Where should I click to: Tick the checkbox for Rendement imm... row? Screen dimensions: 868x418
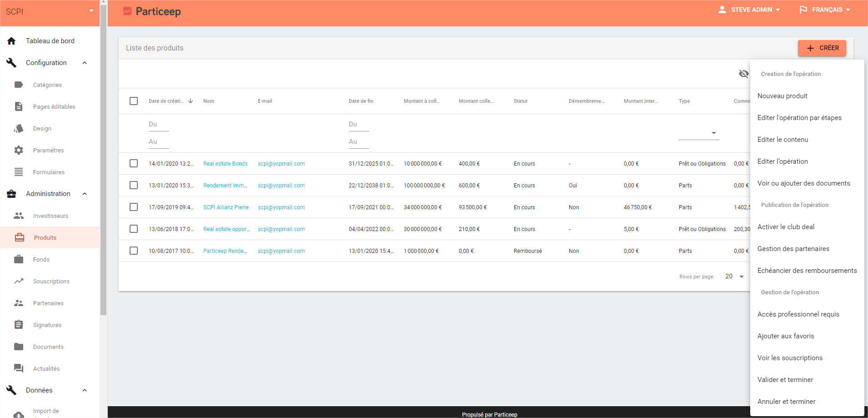[x=134, y=185]
